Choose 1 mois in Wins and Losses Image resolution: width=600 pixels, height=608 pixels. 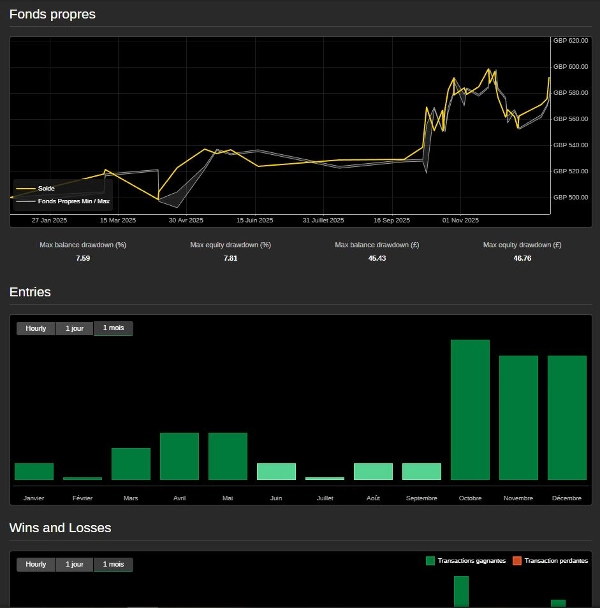click(113, 564)
